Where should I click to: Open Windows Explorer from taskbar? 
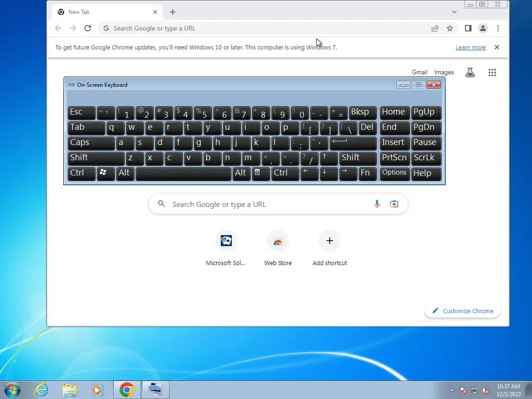tap(70, 390)
